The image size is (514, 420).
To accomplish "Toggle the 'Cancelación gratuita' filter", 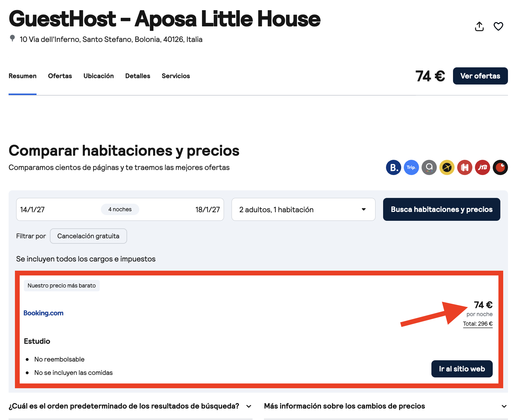I will coord(88,236).
